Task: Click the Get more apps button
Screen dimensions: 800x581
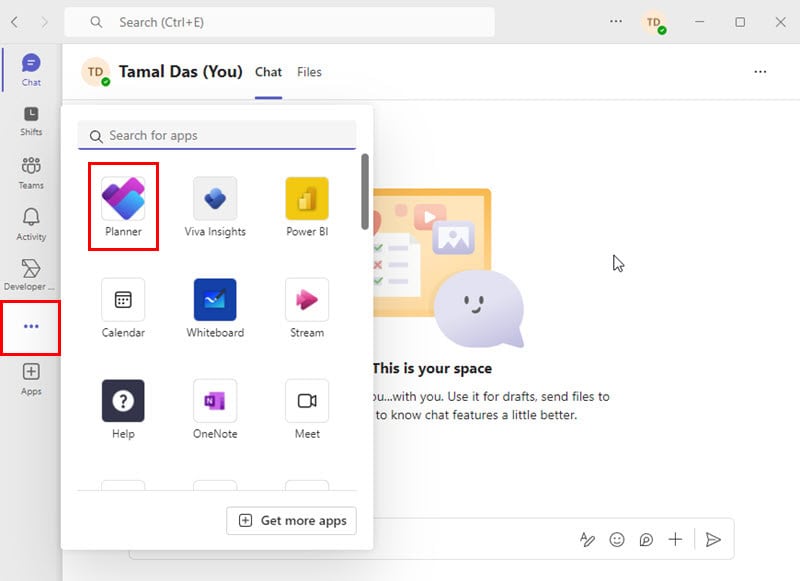Action: [x=291, y=520]
